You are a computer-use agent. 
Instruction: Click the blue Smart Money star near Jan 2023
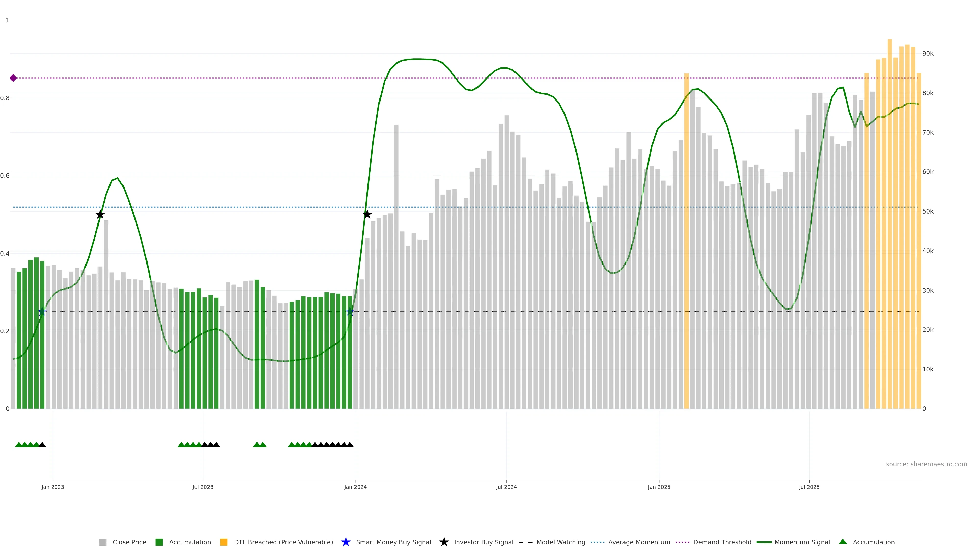click(x=42, y=311)
